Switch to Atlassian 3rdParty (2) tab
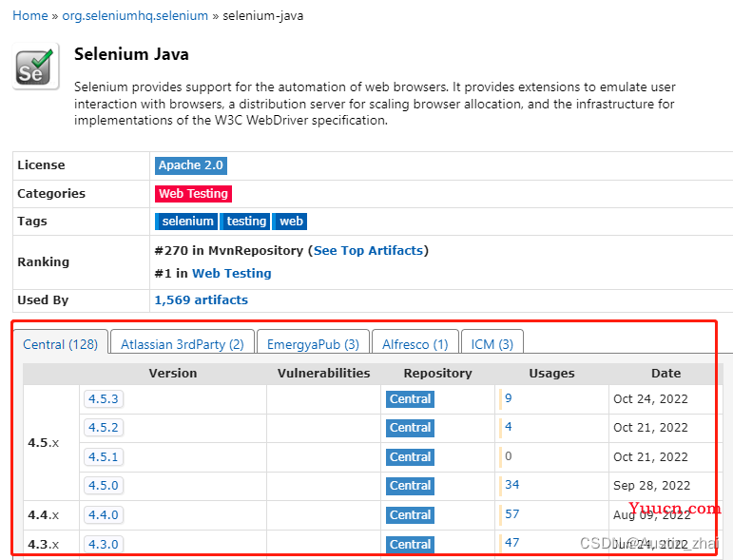733x560 pixels. [x=183, y=344]
